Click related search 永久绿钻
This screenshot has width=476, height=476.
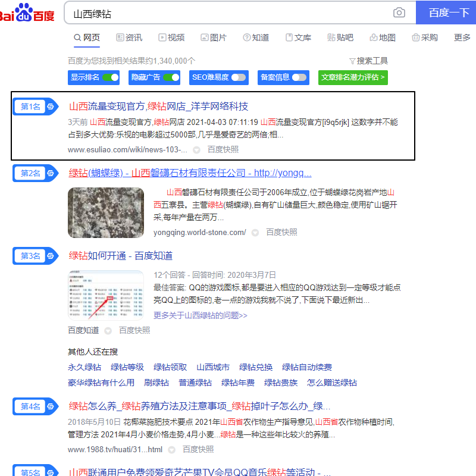[x=84, y=367]
